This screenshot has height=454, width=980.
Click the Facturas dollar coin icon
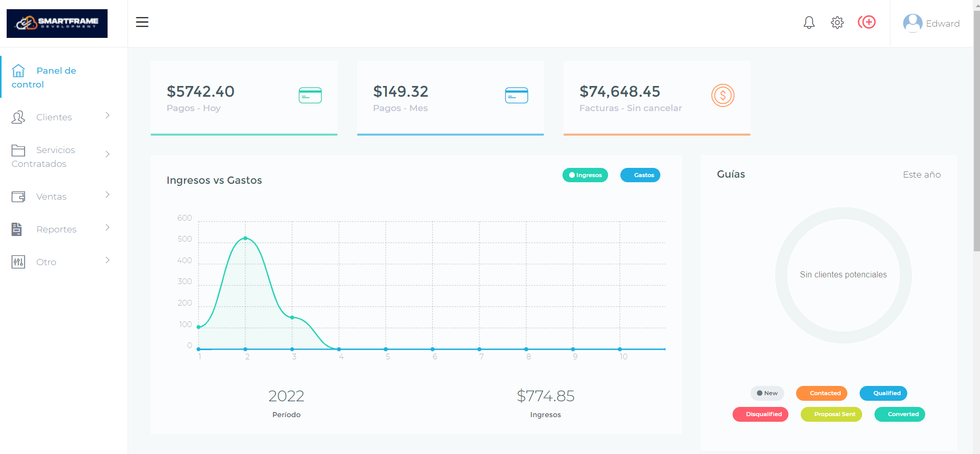point(722,95)
